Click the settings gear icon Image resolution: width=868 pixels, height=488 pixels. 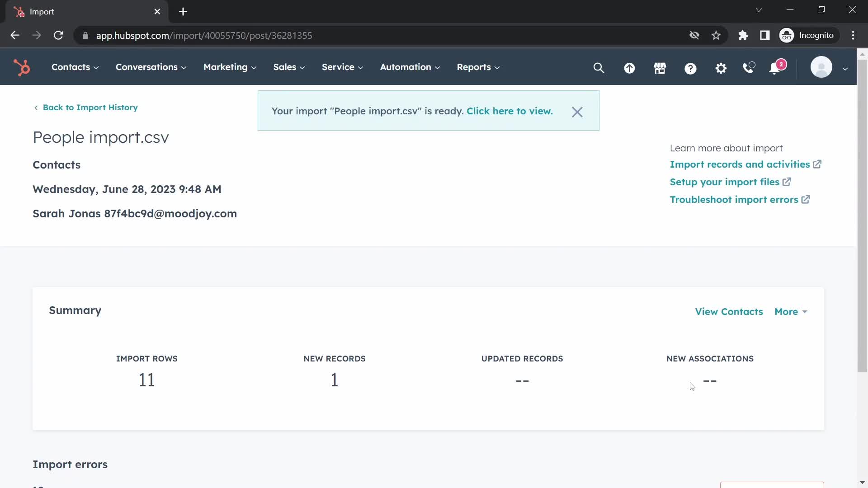point(722,67)
